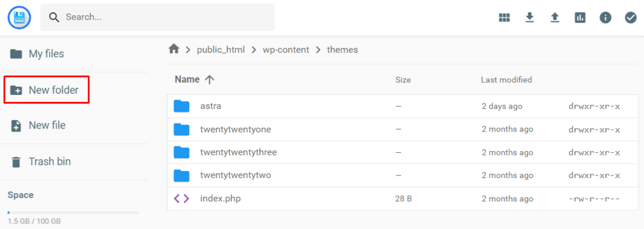Toggle name sort order arrow
644x229 pixels.
[x=209, y=80]
